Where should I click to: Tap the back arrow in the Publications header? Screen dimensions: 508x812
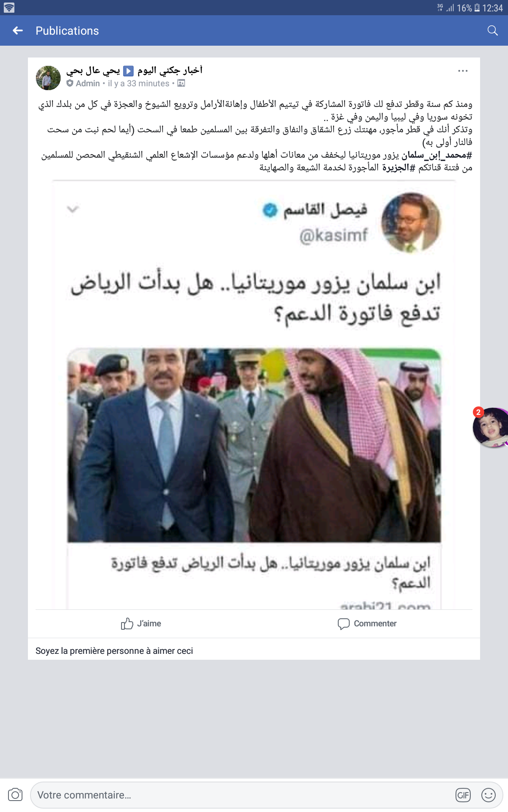point(18,30)
